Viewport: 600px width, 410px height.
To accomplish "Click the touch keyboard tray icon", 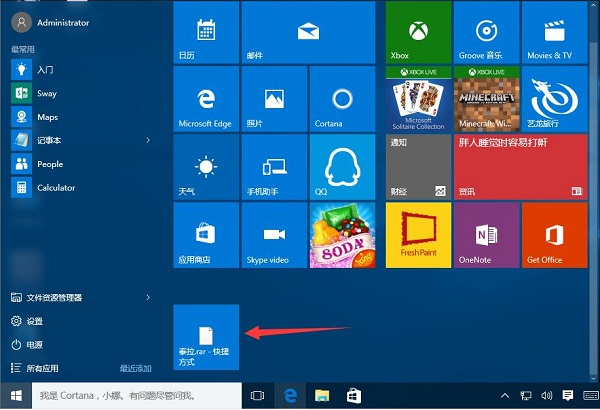I will coord(591,396).
